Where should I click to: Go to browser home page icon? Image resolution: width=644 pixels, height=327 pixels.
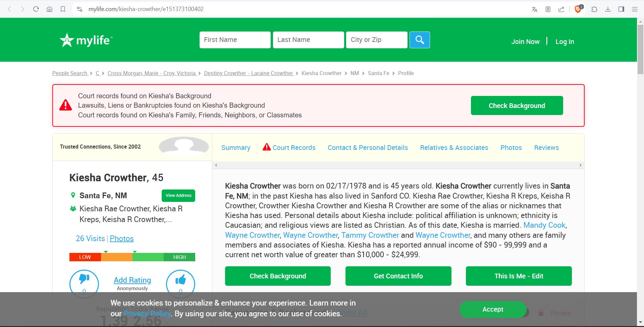pyautogui.click(x=49, y=9)
